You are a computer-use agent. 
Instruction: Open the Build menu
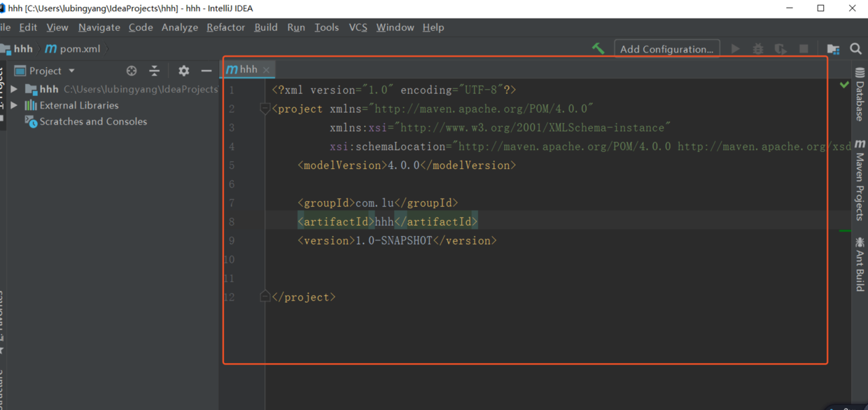click(x=266, y=27)
